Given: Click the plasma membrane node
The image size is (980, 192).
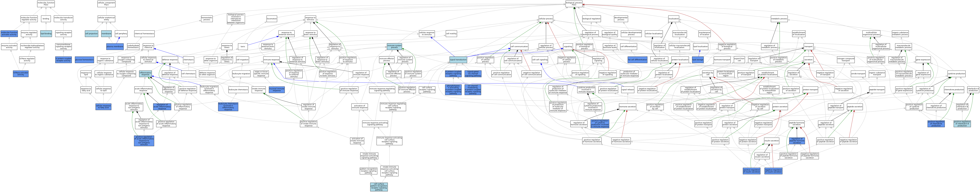Looking at the screenshot, I should point(115,46).
